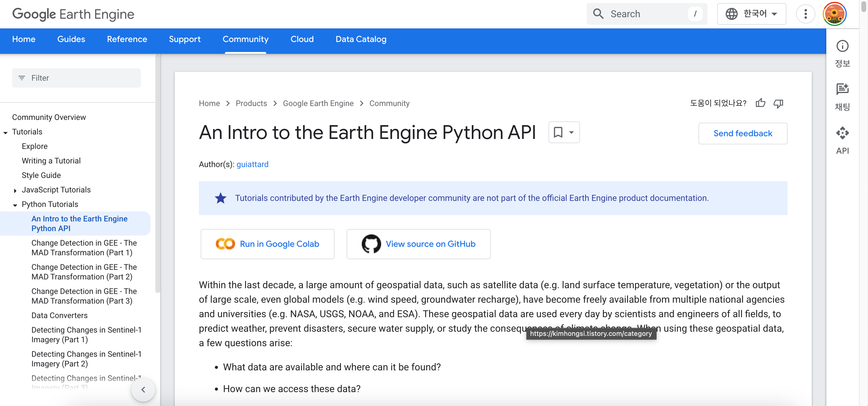Click the page vertical scrollbar
Viewport: 868px width, 406px height.
[x=863, y=7]
